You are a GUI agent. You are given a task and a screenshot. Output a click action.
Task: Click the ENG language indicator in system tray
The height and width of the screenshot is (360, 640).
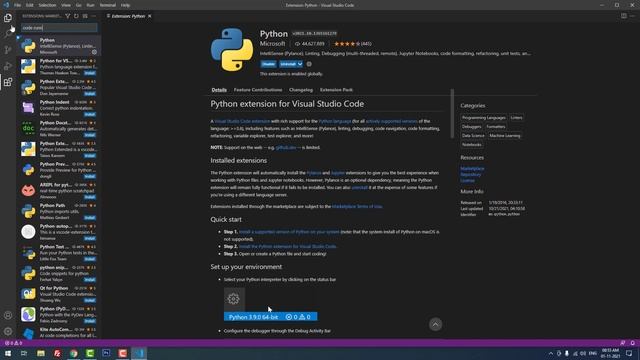click(593, 353)
